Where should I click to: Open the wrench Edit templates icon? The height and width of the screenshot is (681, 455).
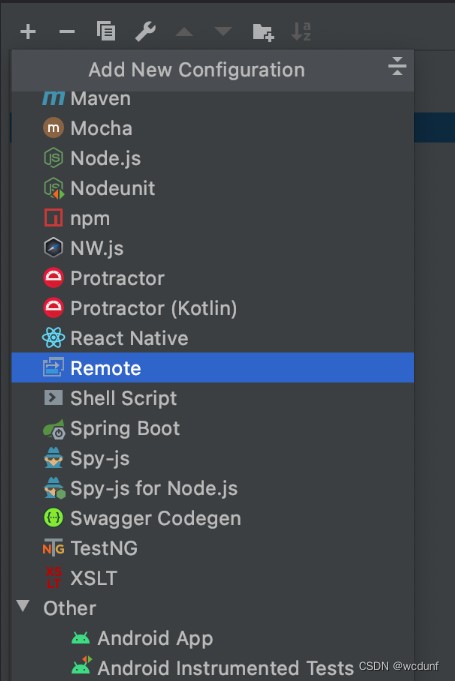(x=145, y=32)
